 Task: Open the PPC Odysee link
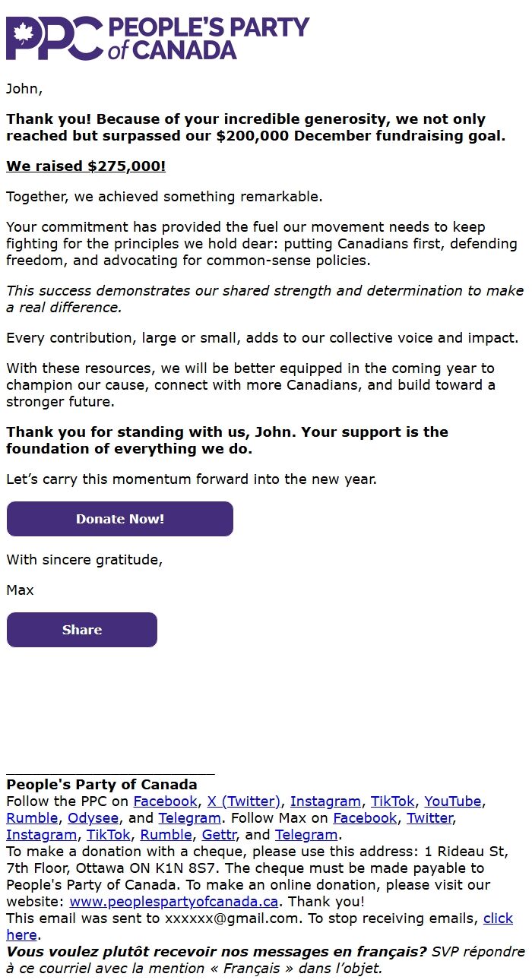click(x=94, y=817)
